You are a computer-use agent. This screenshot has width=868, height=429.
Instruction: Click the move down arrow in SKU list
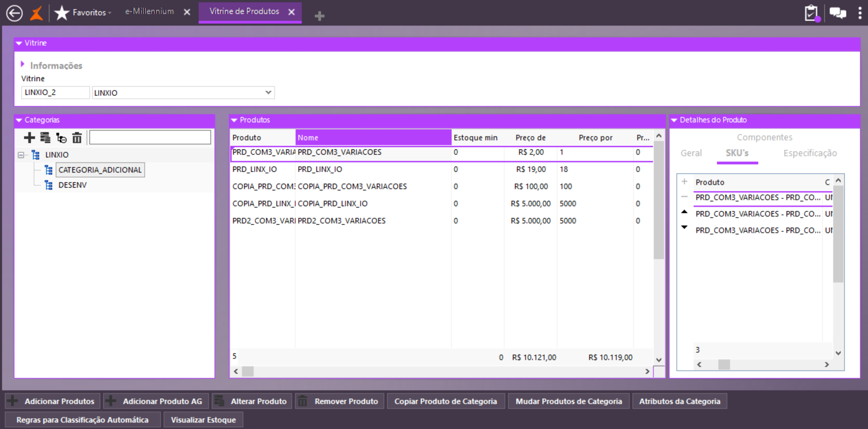click(684, 228)
